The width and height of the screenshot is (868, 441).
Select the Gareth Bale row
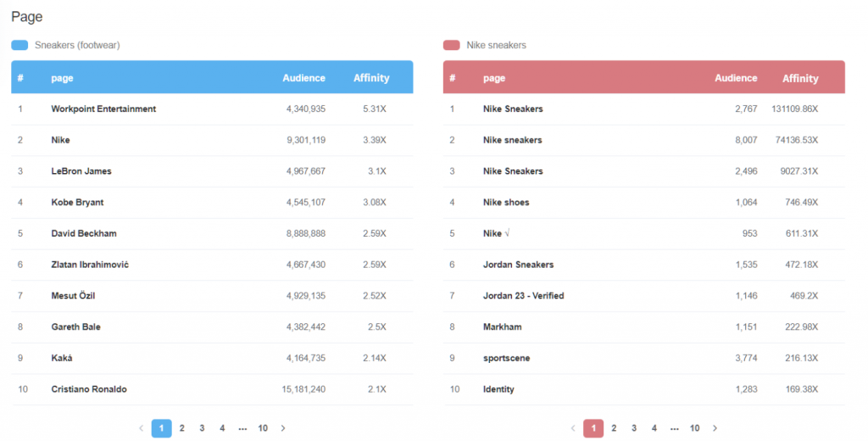(212, 327)
